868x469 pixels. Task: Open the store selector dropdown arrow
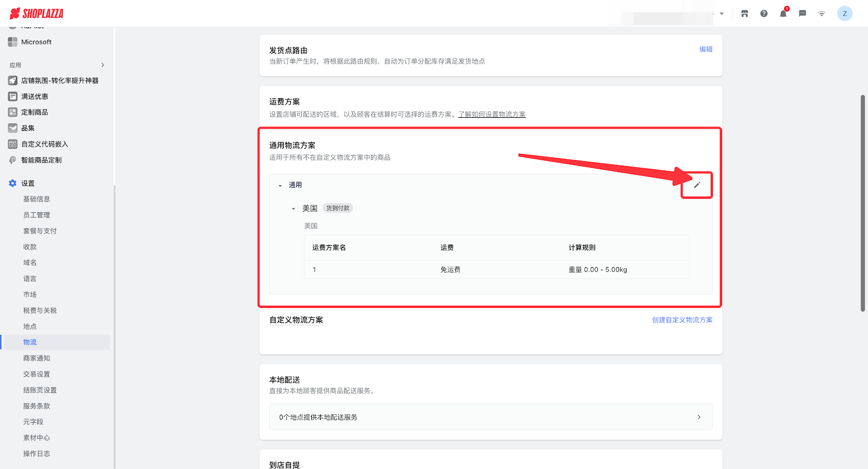coord(722,14)
